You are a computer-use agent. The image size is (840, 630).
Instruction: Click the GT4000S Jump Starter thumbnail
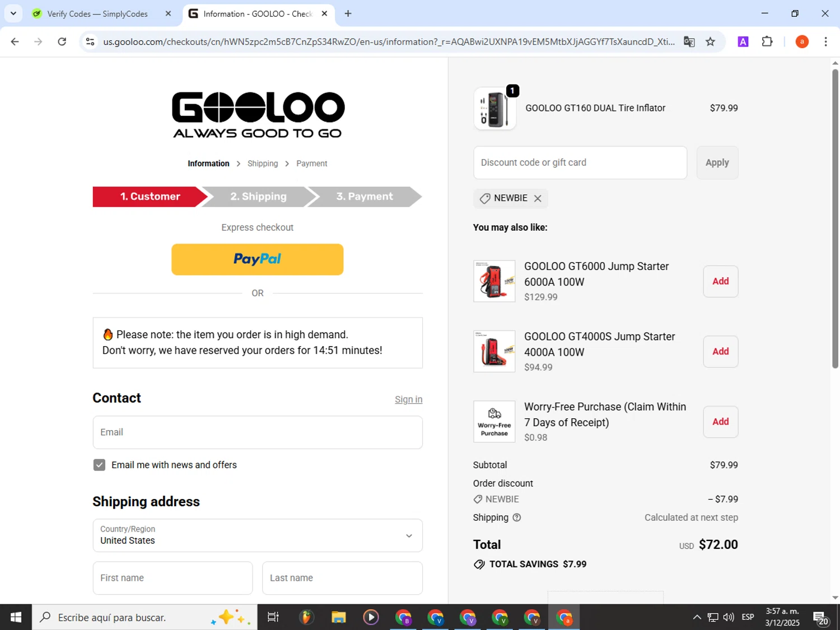[494, 352]
